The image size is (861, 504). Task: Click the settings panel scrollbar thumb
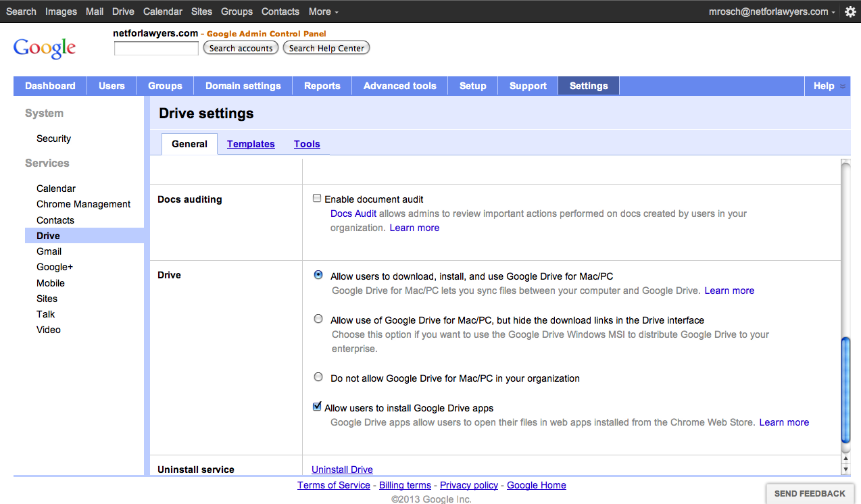[845, 390]
